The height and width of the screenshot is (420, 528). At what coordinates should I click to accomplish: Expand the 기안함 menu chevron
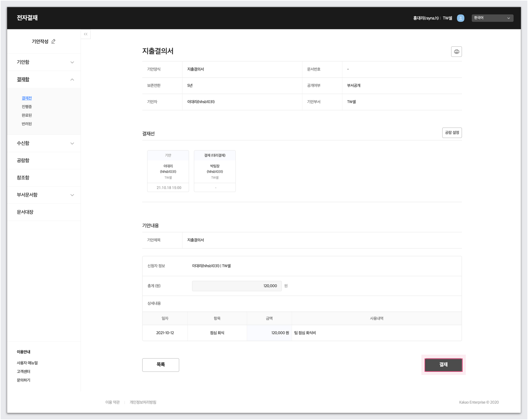72,62
